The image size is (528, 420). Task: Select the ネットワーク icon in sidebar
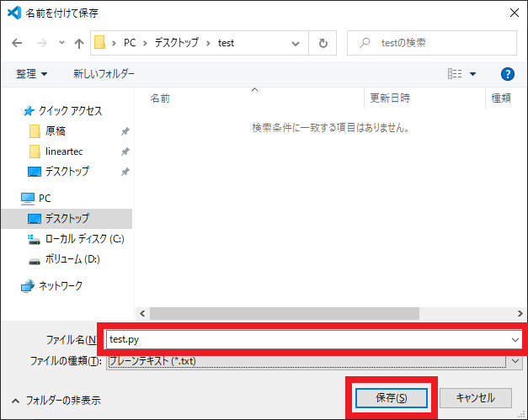(27, 286)
